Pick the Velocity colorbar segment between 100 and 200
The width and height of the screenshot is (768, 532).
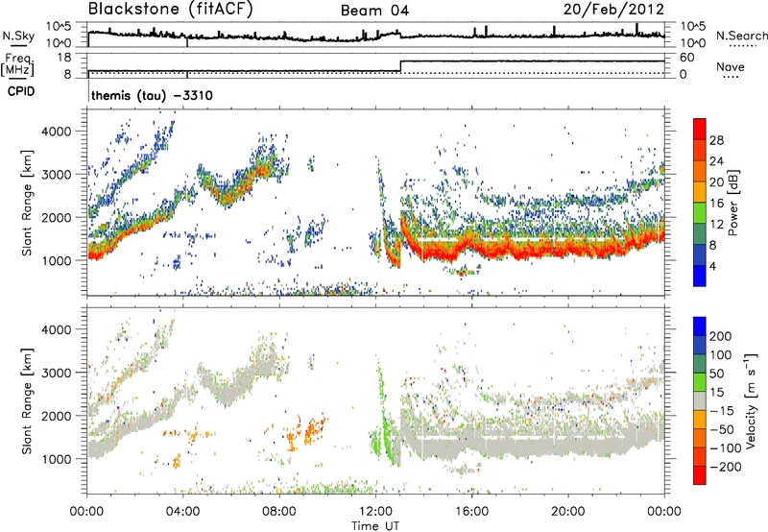click(x=700, y=345)
